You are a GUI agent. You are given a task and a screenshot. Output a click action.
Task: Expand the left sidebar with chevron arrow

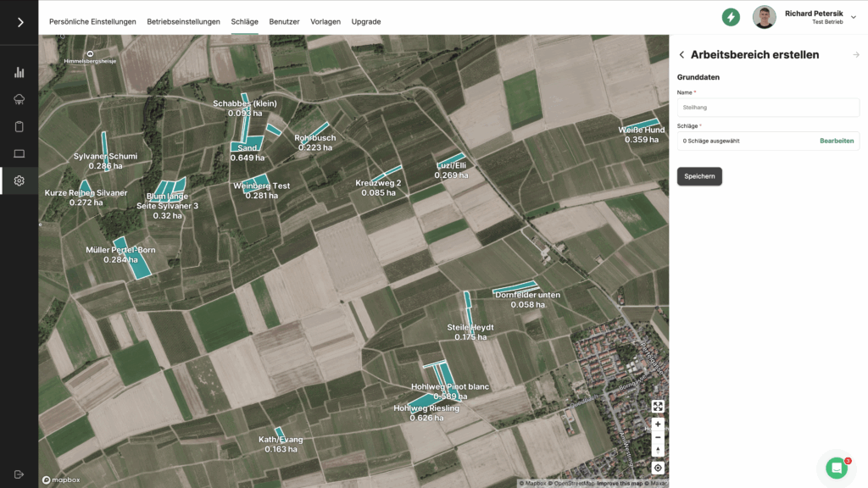(x=19, y=22)
